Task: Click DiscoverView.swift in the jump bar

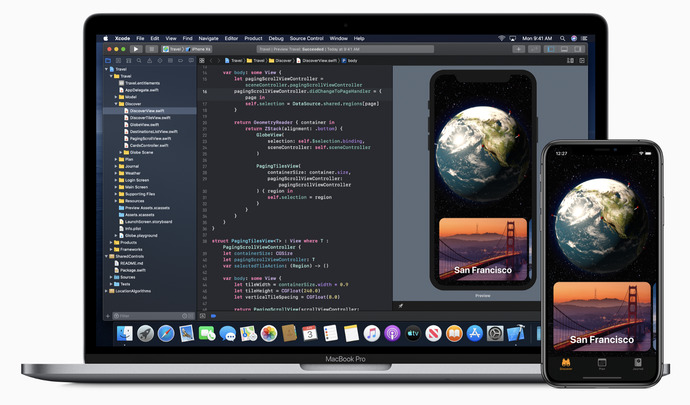Action: click(x=317, y=61)
